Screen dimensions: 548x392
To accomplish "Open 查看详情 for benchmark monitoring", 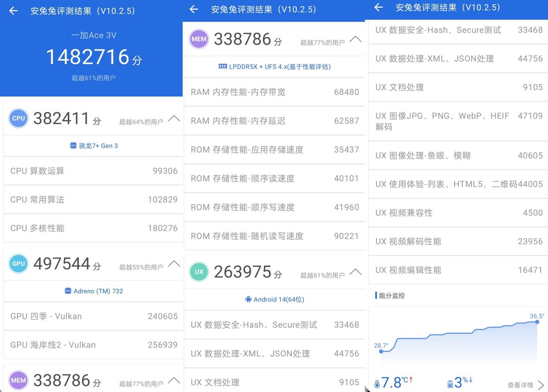I will [x=526, y=385].
